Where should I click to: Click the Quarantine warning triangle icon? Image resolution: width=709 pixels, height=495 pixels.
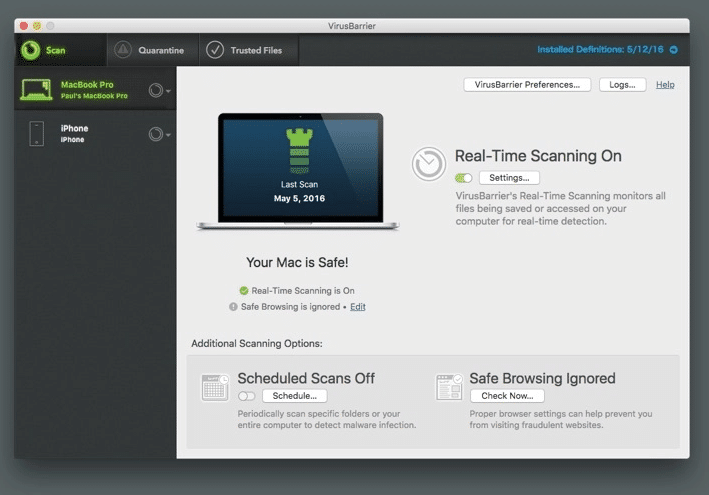coord(123,50)
